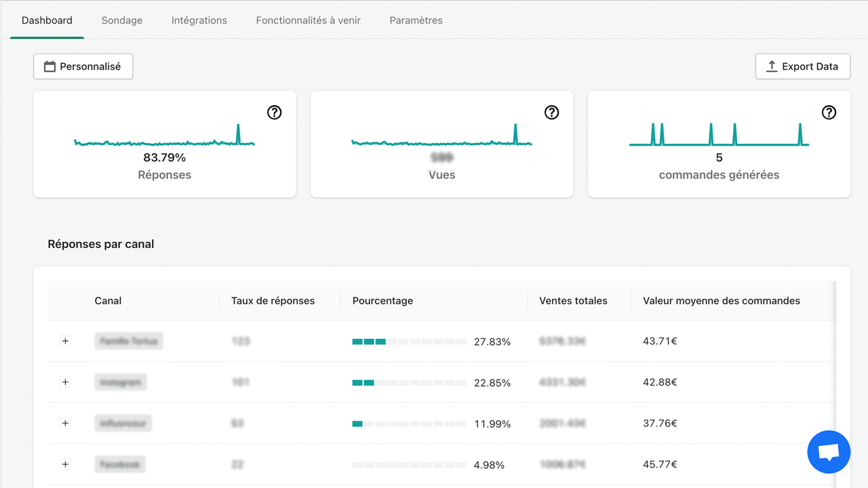Click the Réponses sparkline chart
This screenshot has height=488, width=868.
point(164,135)
